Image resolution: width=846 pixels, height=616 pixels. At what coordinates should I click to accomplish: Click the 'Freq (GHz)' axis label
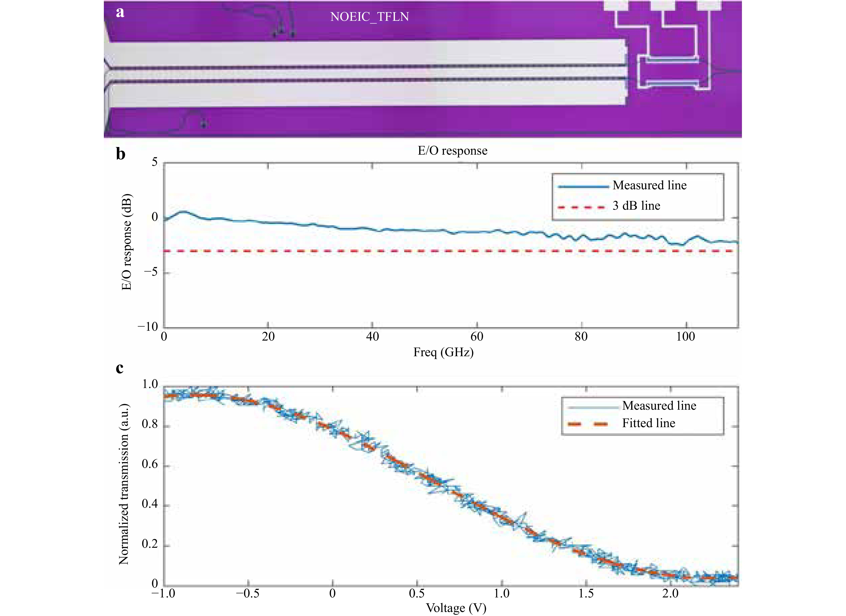(443, 352)
